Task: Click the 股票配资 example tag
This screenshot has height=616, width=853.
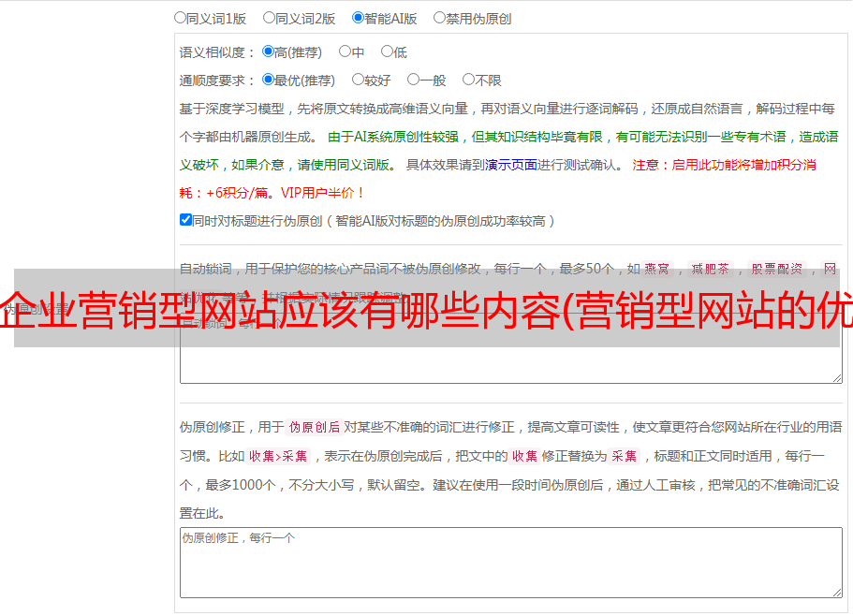Action: 777,269
